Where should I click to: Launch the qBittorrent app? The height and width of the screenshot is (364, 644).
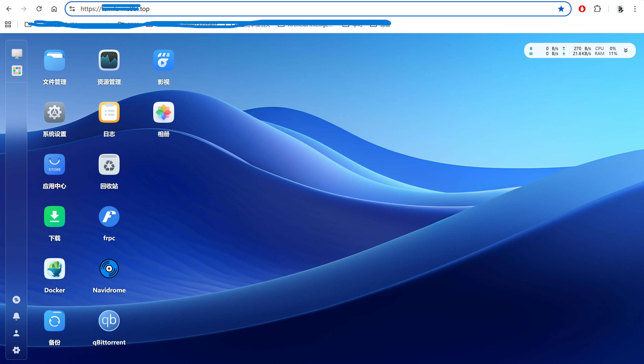109,321
